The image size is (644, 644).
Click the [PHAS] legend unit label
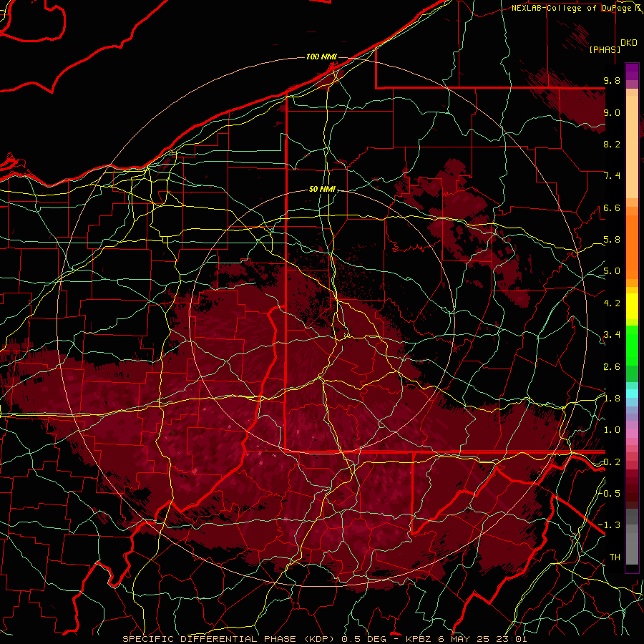tap(605, 49)
